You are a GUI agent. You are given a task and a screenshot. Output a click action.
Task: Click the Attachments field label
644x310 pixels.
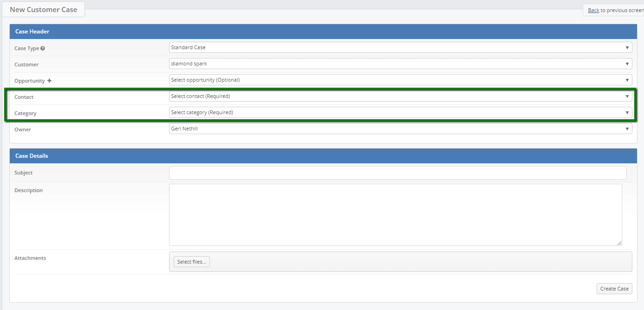click(30, 258)
